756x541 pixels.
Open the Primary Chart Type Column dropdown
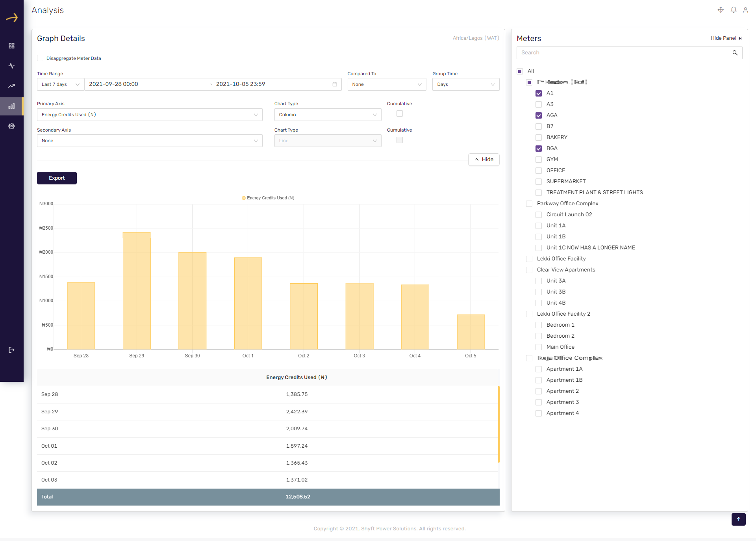pyautogui.click(x=328, y=115)
